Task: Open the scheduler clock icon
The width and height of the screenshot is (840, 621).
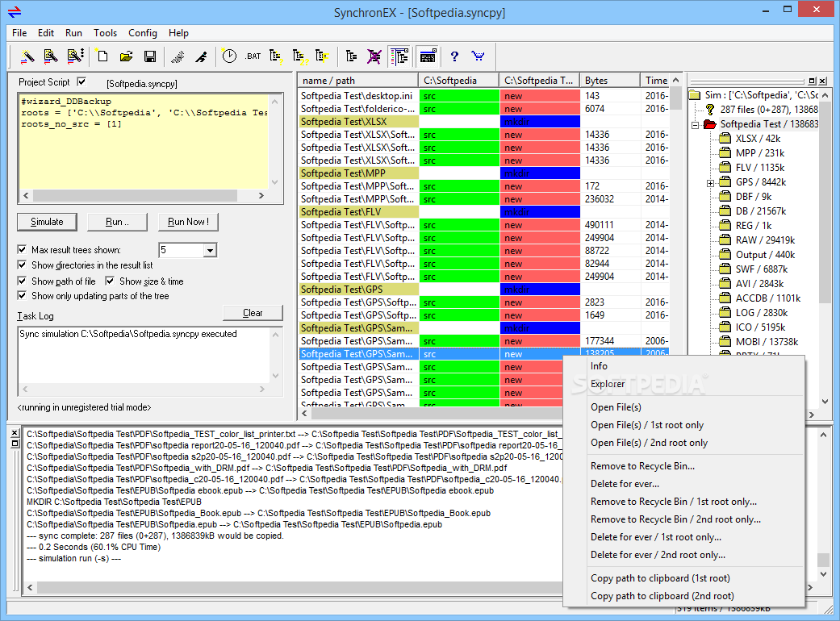Action: pos(229,56)
